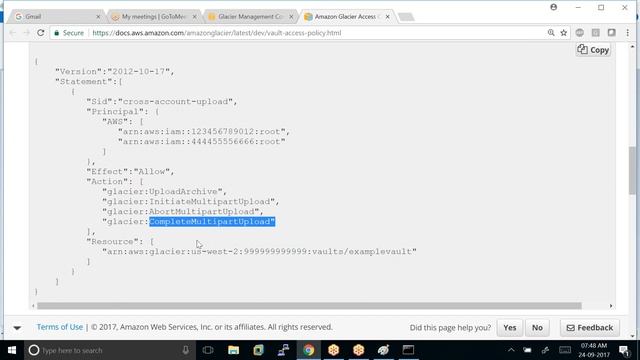Open File Explorer from the taskbar
Viewport: 640px width, 360px height.
coord(233,350)
